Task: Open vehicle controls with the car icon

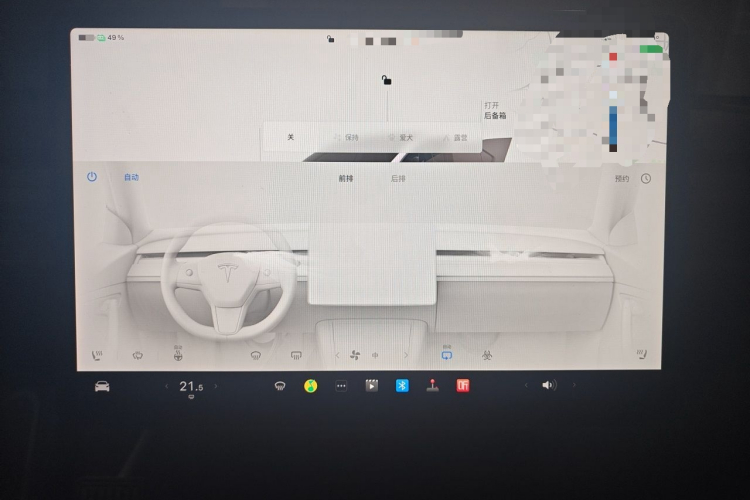Action: click(x=102, y=386)
